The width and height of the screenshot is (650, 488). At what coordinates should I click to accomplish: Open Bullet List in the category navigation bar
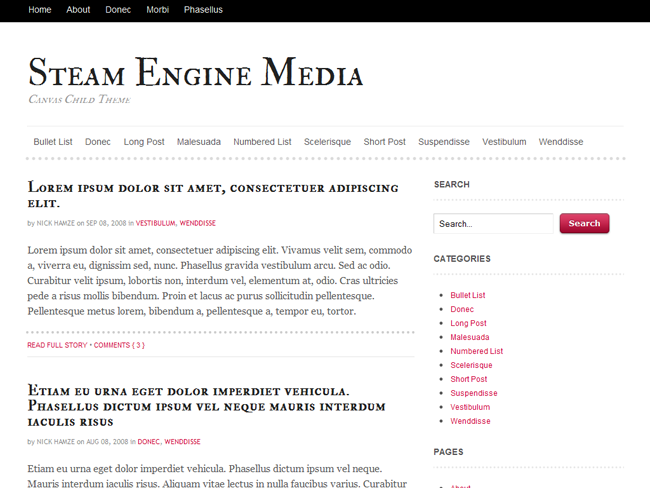coord(53,142)
